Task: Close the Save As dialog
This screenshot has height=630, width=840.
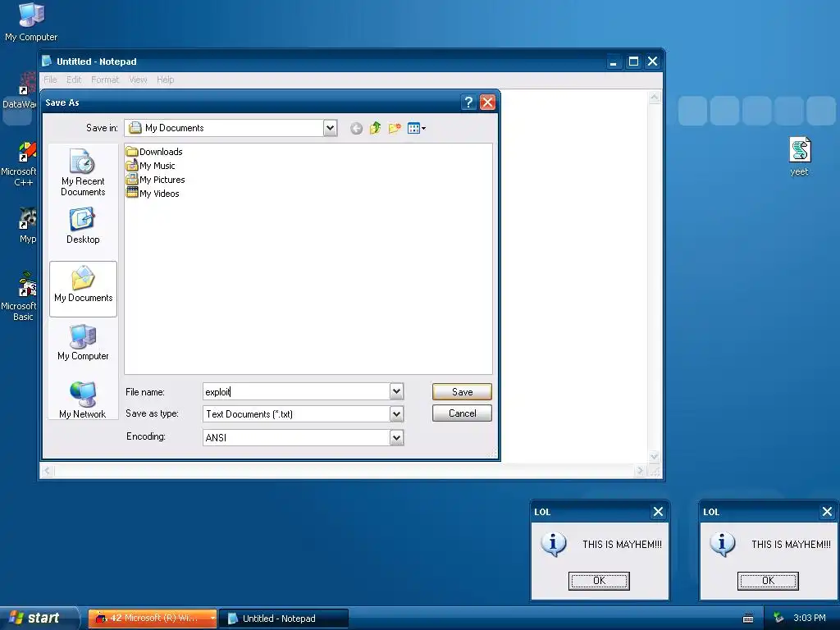Action: pos(487,103)
